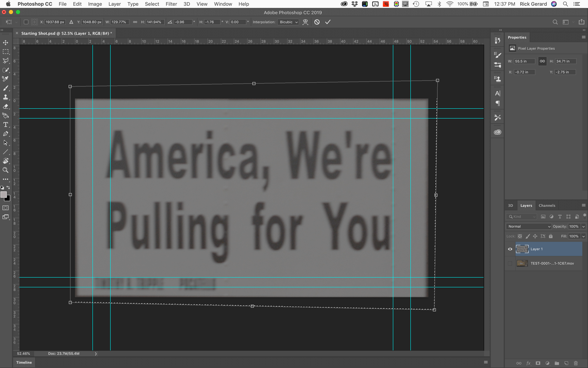Hide Layer 1 with its eye icon
The width and height of the screenshot is (588, 368).
click(x=510, y=249)
